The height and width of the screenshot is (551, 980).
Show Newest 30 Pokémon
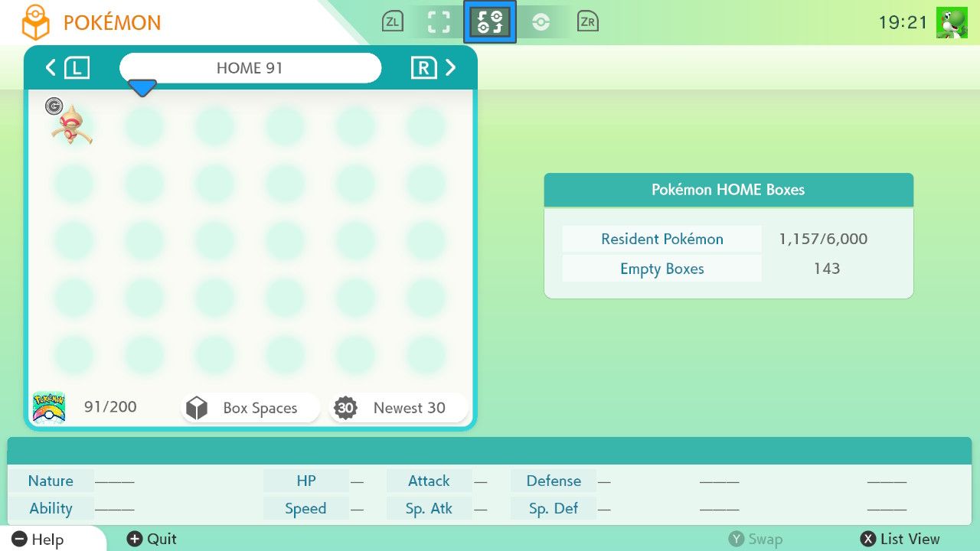point(398,408)
